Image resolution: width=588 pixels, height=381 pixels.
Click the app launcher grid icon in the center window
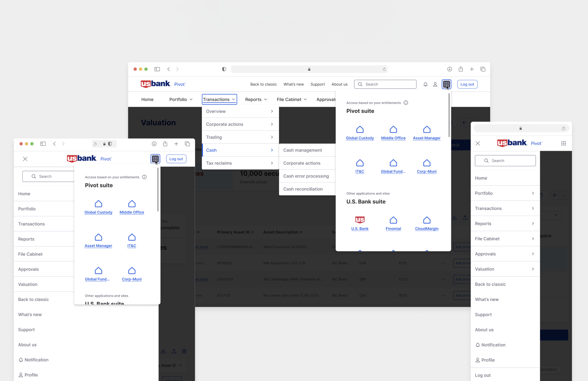click(446, 84)
